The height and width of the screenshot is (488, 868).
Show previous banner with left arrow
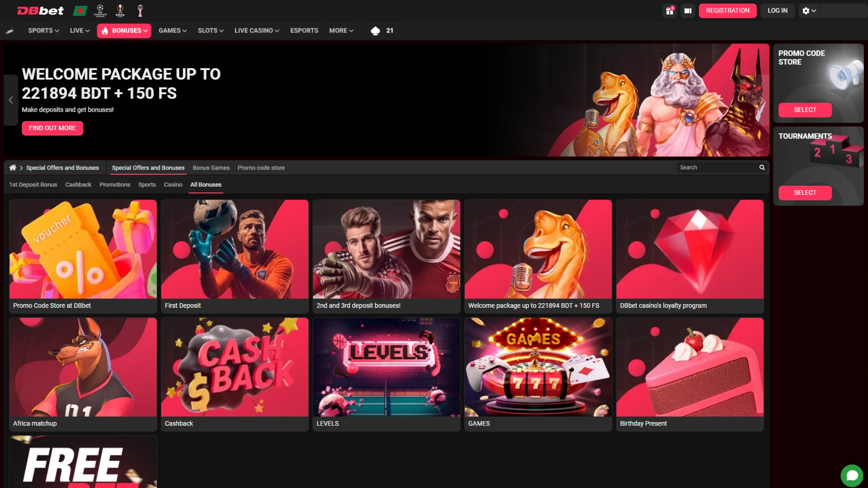coord(11,100)
